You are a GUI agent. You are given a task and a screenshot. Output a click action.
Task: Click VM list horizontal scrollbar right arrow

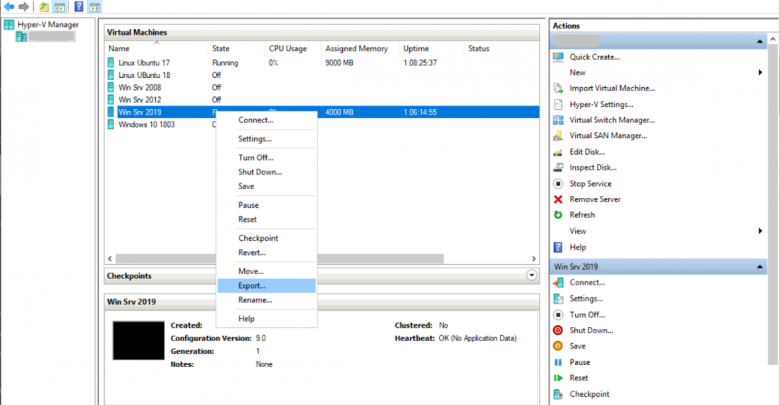[534, 259]
